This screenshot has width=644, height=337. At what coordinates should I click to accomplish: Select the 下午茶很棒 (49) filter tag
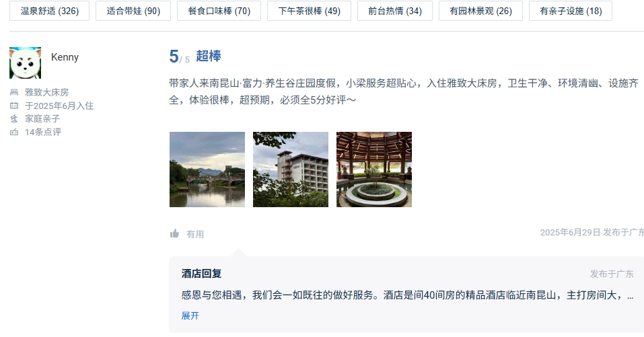[310, 11]
